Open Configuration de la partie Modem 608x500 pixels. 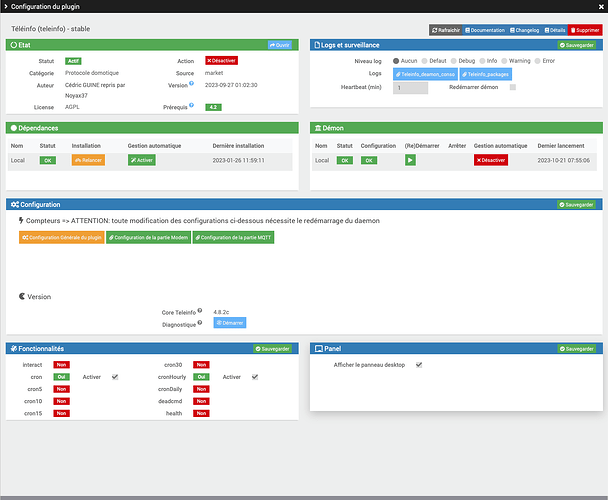pyautogui.click(x=149, y=238)
